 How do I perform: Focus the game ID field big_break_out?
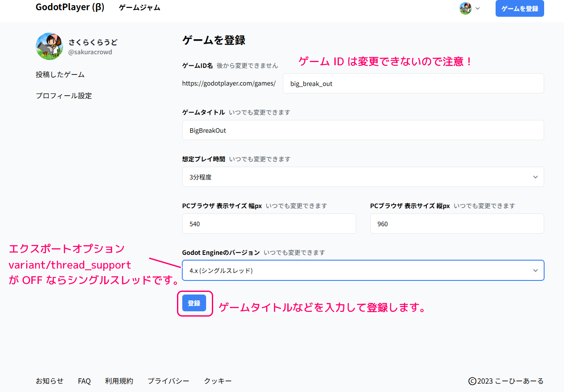[413, 83]
